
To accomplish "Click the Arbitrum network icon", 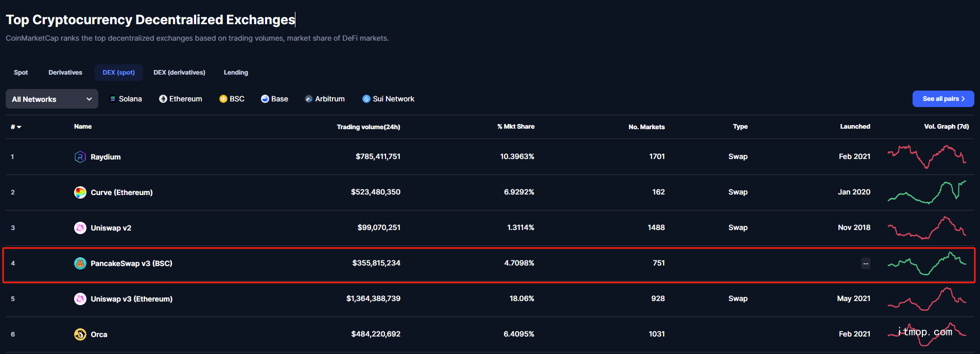I will [309, 99].
